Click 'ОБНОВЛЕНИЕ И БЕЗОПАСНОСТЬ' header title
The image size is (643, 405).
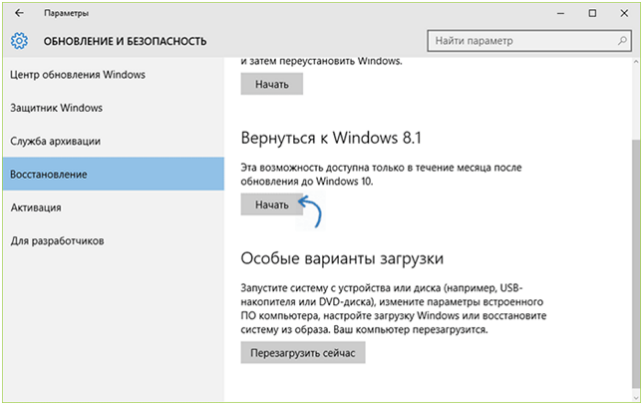(x=125, y=41)
